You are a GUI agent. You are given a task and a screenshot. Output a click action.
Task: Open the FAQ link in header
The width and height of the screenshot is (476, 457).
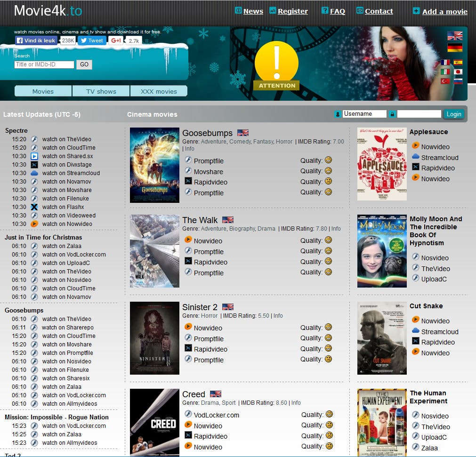(x=338, y=11)
